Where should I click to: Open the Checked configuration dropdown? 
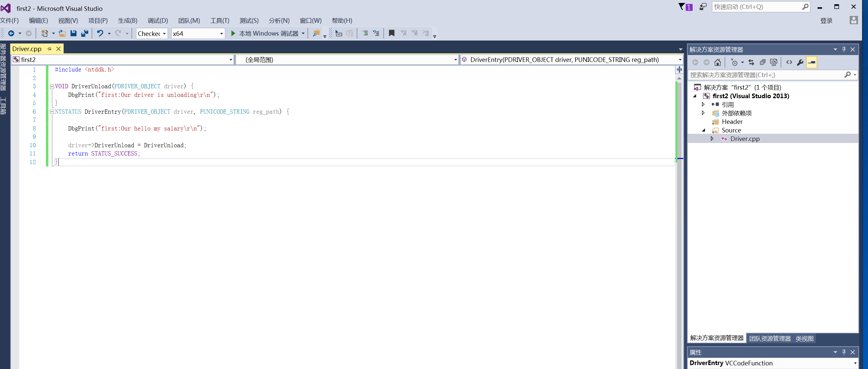coord(164,34)
